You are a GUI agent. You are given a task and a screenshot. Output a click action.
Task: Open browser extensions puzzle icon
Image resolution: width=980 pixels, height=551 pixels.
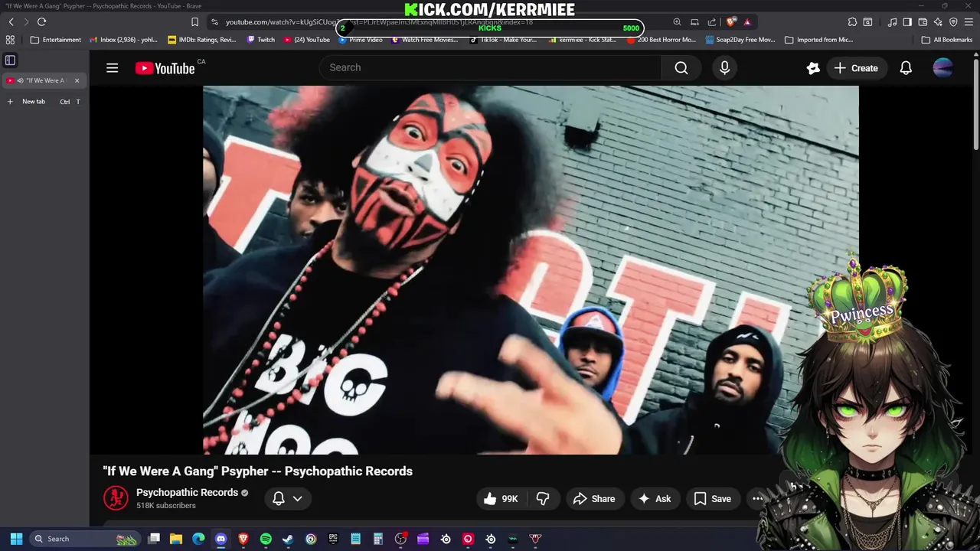click(x=852, y=22)
